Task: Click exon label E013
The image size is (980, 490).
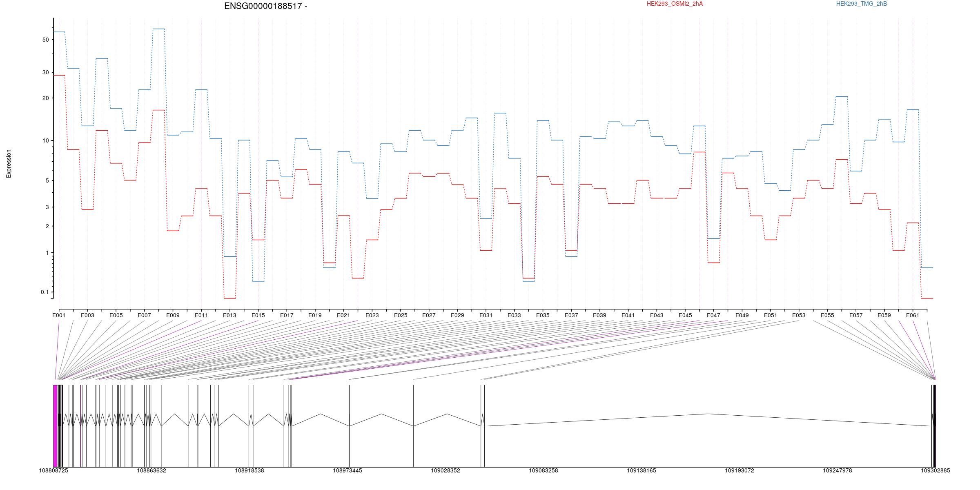Action: point(229,315)
